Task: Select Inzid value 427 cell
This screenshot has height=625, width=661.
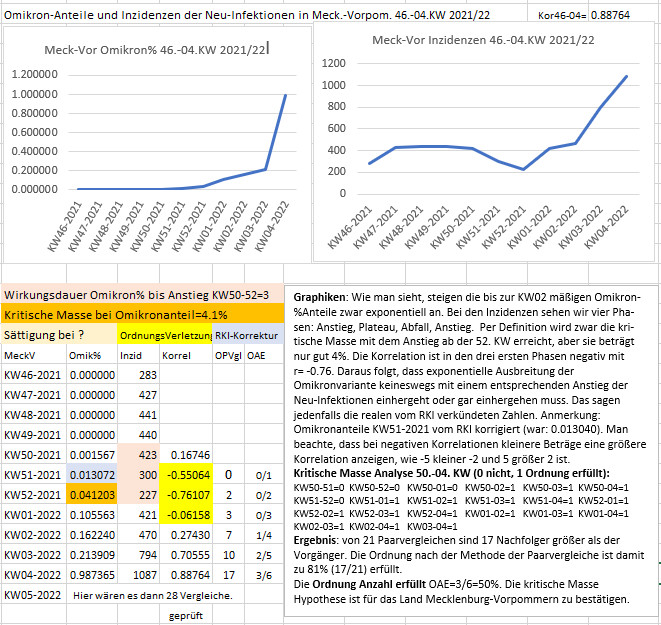Action: (x=138, y=395)
